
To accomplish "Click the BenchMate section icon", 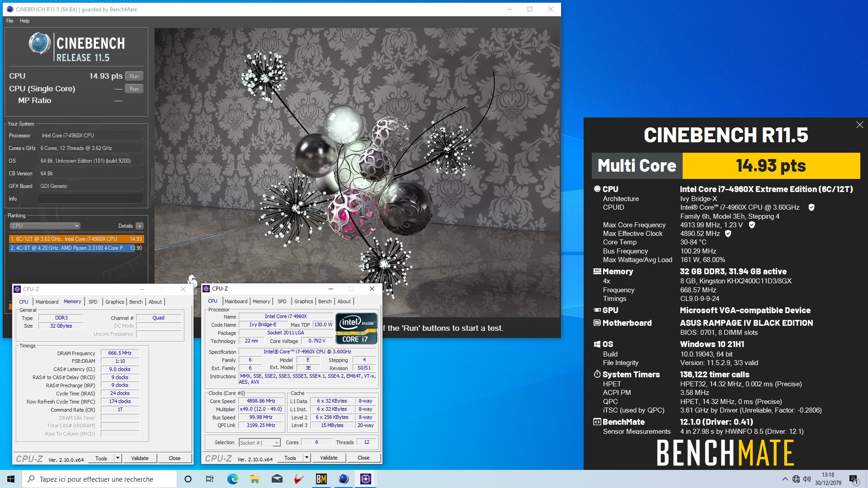I will [x=597, y=422].
